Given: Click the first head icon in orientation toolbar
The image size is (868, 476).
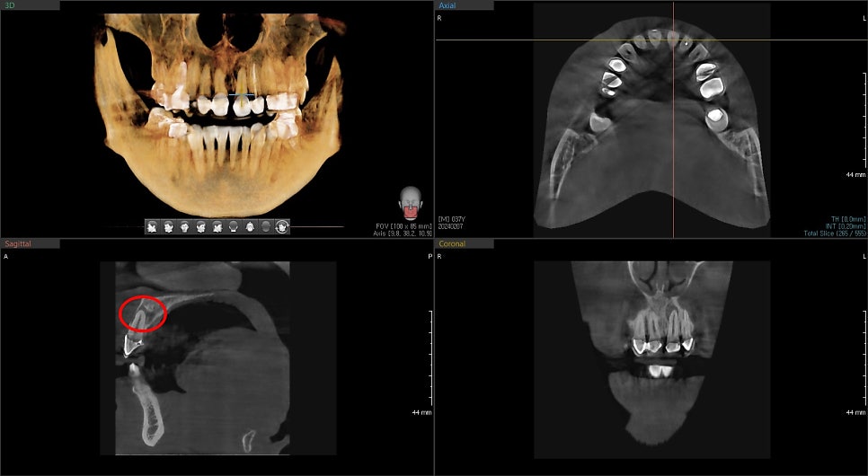Looking at the screenshot, I should pos(152,226).
